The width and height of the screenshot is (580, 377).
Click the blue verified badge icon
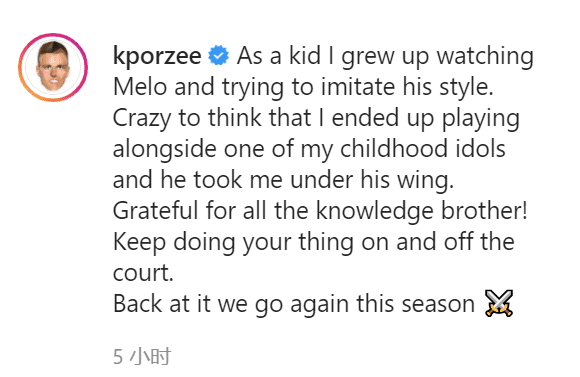click(219, 55)
